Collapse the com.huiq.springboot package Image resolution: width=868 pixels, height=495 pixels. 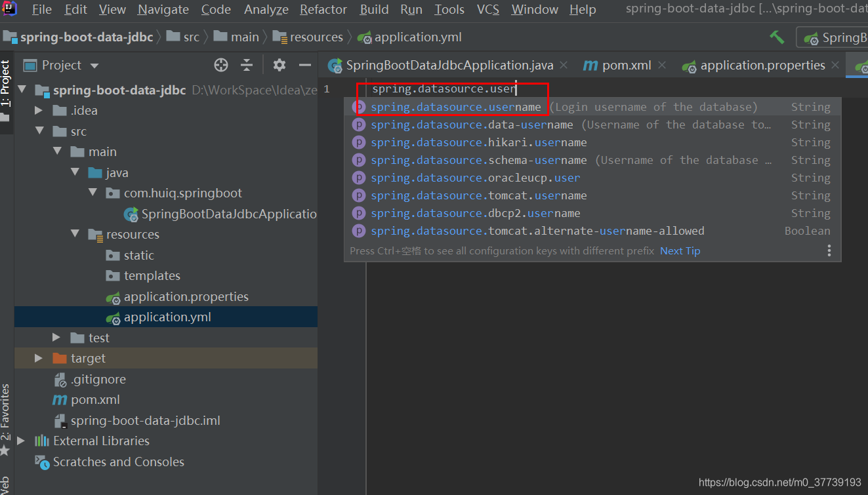point(93,193)
